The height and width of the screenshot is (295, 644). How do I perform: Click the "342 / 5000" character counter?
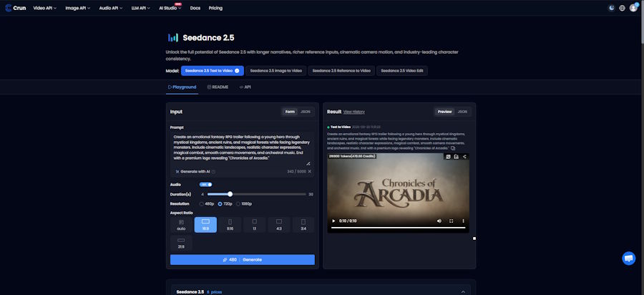(296, 171)
